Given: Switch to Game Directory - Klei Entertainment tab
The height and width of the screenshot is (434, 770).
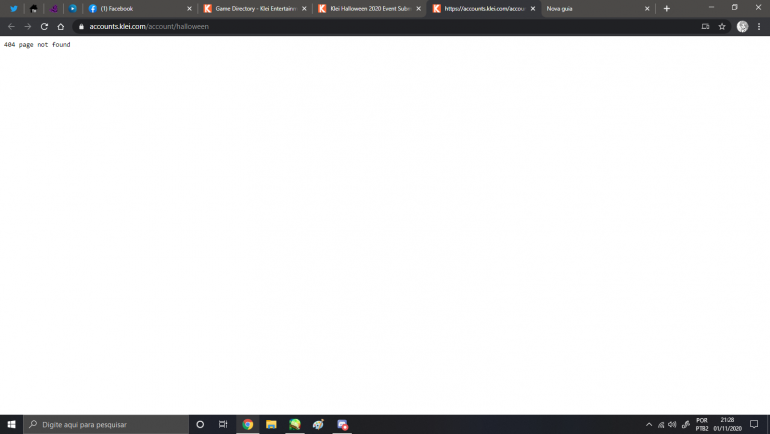Looking at the screenshot, I should point(255,8).
